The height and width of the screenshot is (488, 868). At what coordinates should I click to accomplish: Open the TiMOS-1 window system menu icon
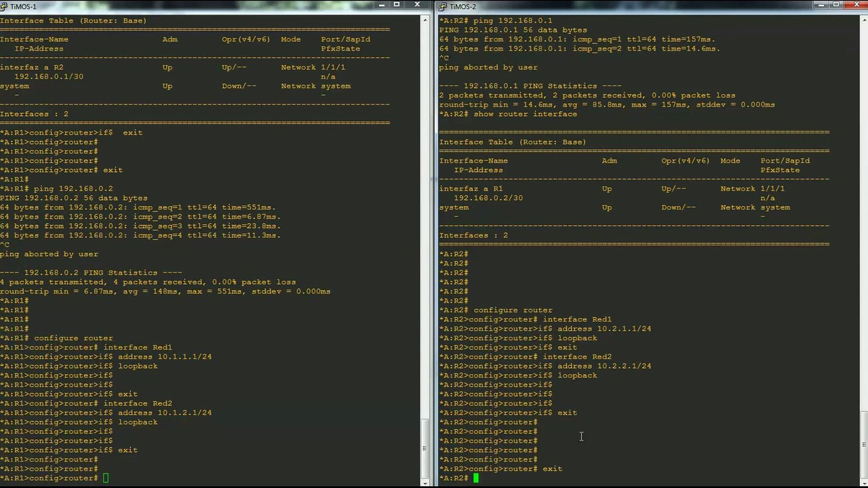pos(4,6)
